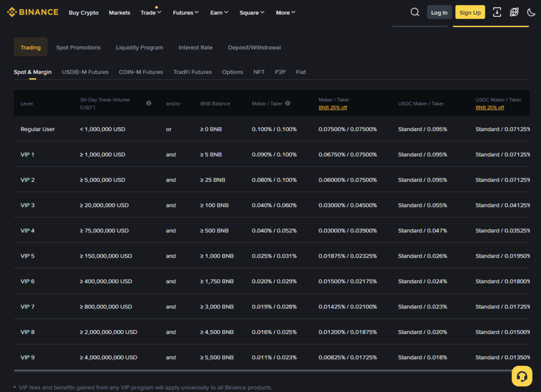Click '0.01200% / 0.01875%' discounted fee cell
The width and height of the screenshot is (541, 392).
348,332
